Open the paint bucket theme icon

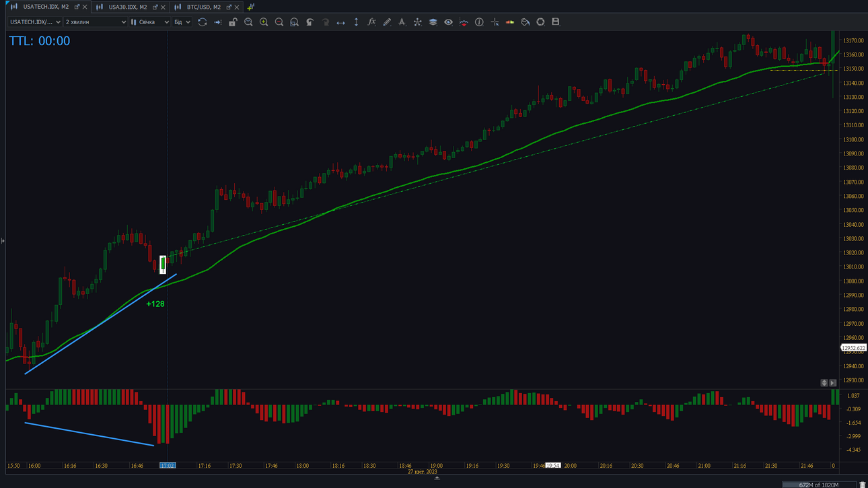click(x=525, y=22)
